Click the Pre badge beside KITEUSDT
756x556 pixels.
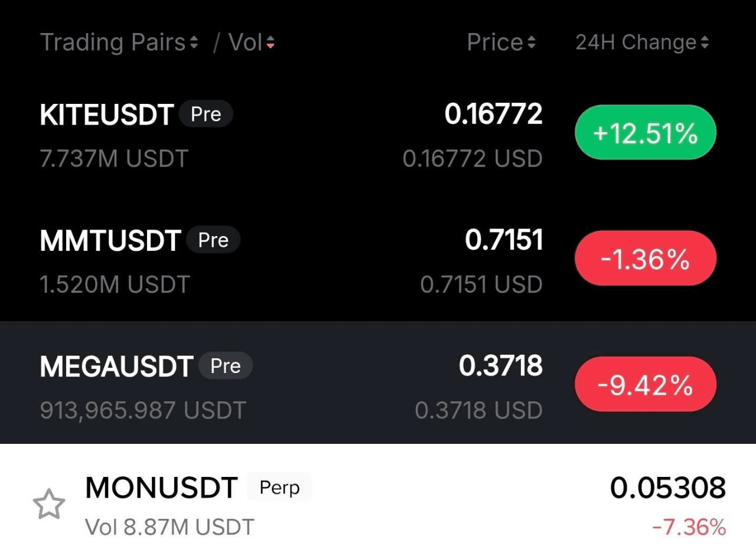pos(206,115)
